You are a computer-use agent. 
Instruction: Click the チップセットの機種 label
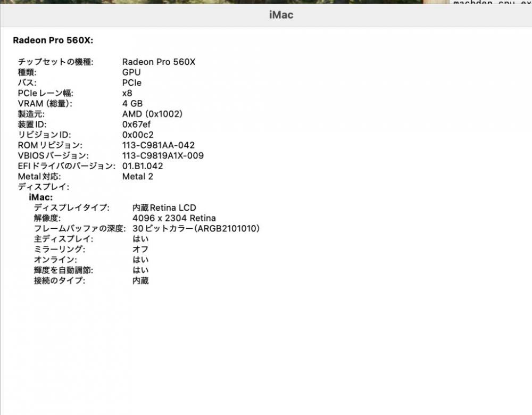pos(56,62)
